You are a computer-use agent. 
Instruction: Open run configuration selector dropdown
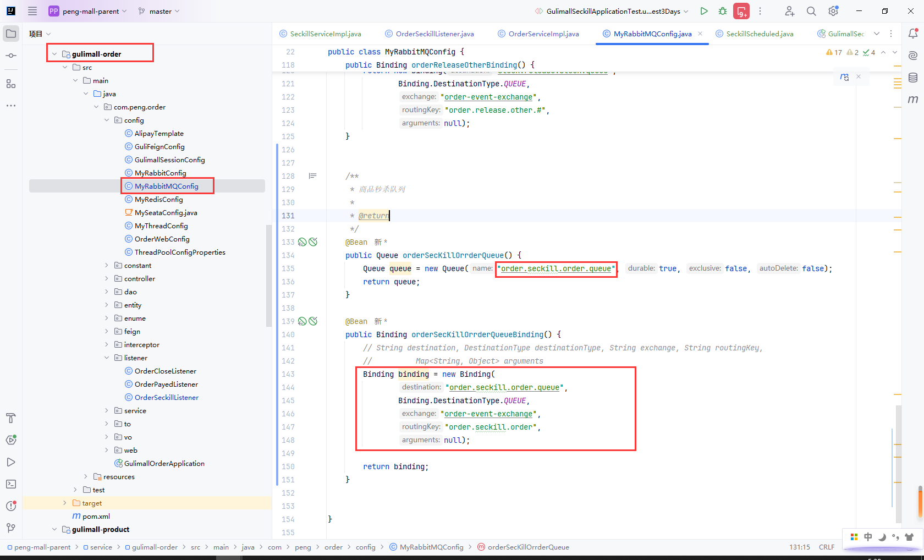pos(612,11)
